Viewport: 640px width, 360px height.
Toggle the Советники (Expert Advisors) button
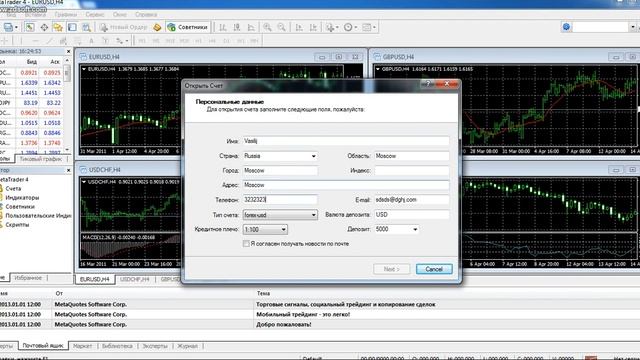click(x=188, y=27)
